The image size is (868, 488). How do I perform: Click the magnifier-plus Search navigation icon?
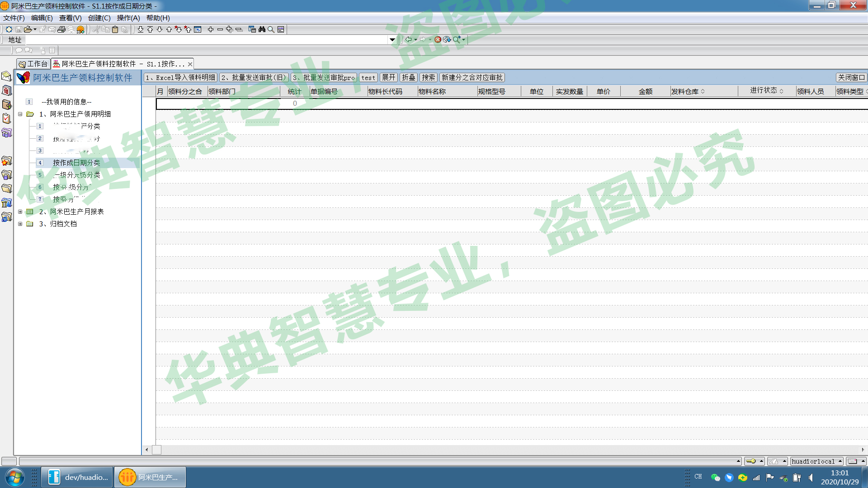click(457, 39)
